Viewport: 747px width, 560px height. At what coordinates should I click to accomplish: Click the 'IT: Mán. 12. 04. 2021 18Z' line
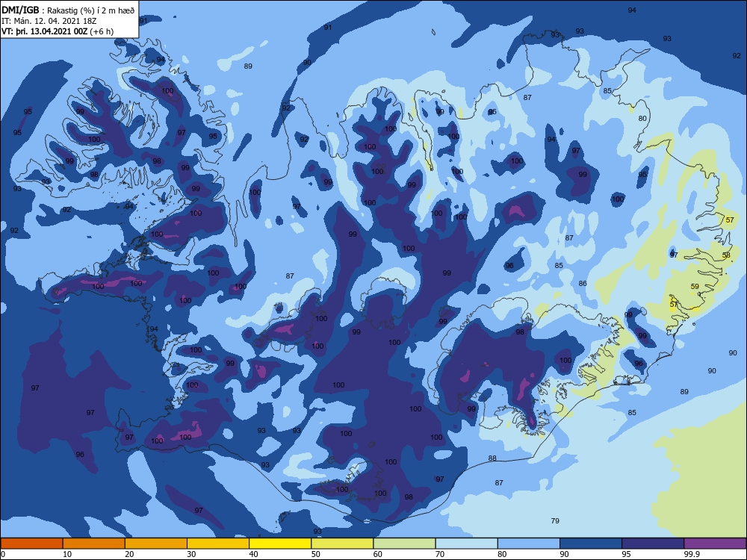[49, 21]
